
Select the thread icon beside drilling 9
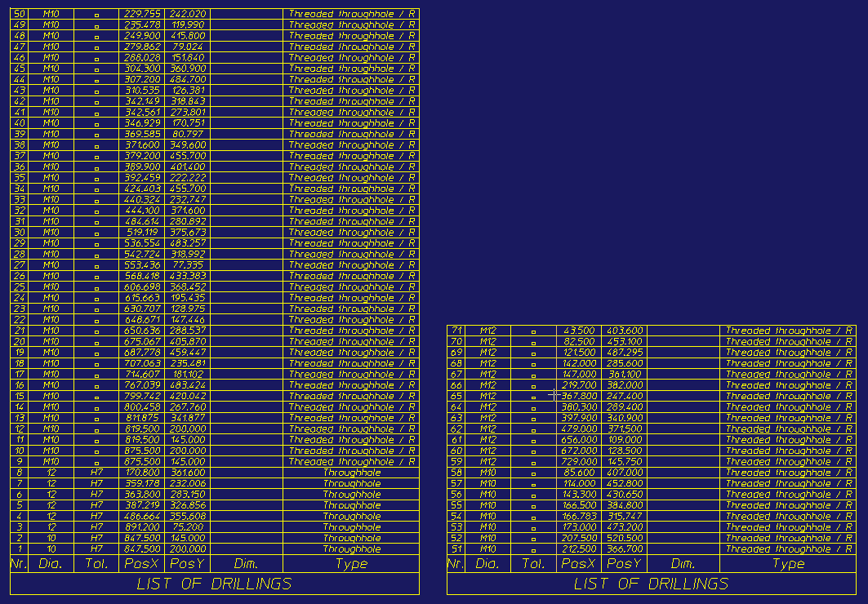coord(96,461)
